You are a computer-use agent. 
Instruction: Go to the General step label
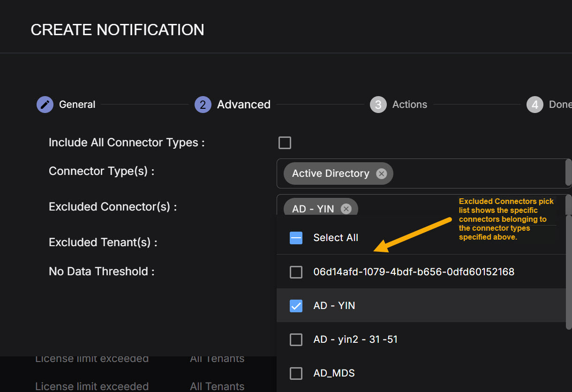pyautogui.click(x=77, y=105)
